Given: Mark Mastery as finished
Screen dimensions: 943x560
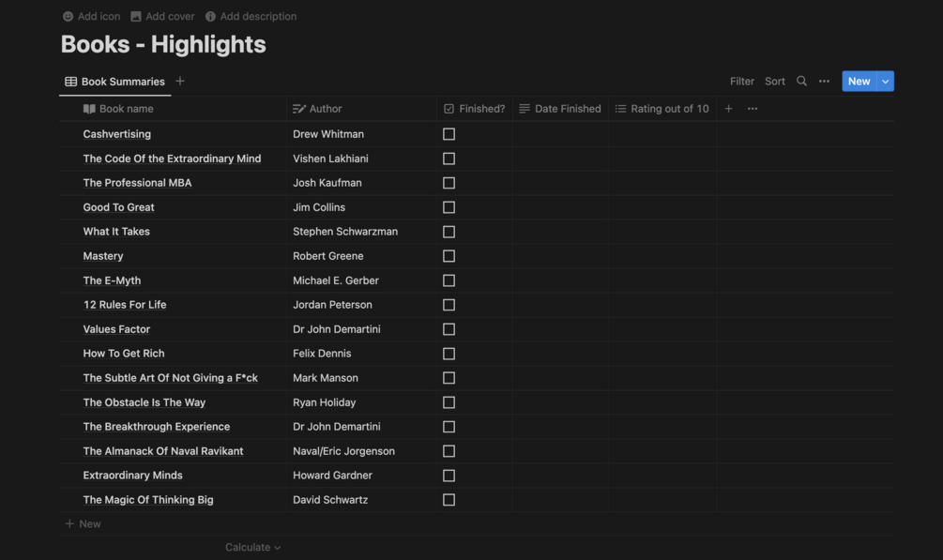Looking at the screenshot, I should click(x=449, y=256).
